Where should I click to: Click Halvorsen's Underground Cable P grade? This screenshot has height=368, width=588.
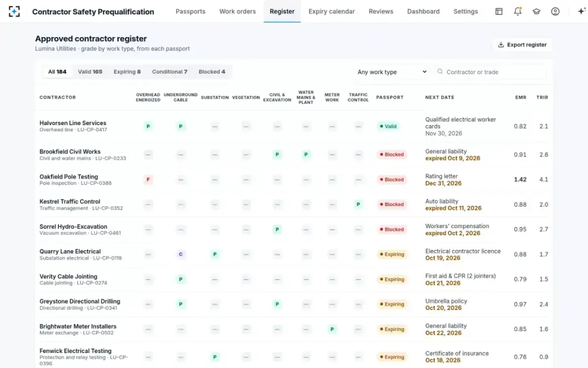pos(181,126)
